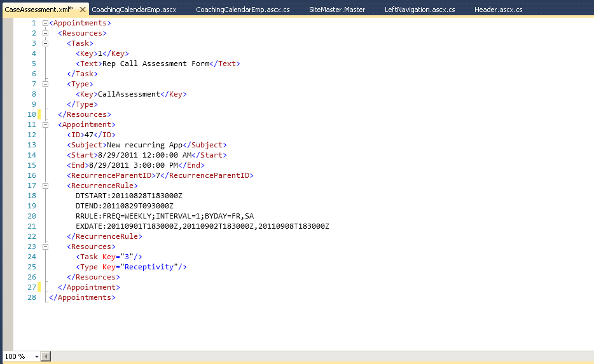
Task: Close the CaseAssessment.xml tab
Action: [83, 10]
